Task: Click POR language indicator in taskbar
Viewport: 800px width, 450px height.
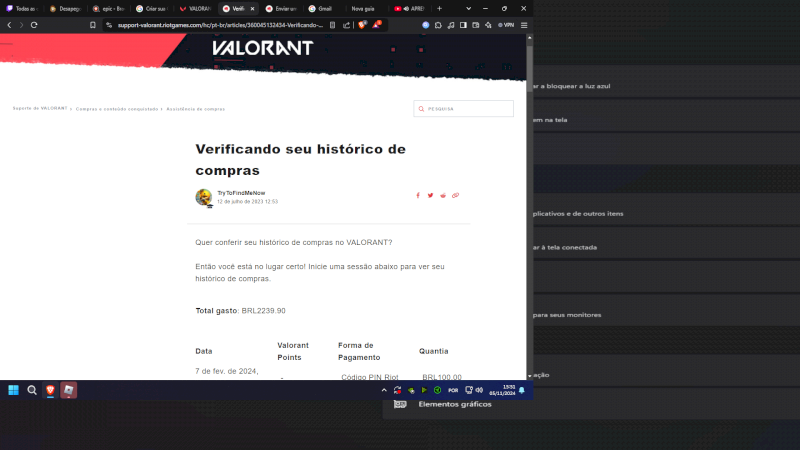Action: (453, 390)
